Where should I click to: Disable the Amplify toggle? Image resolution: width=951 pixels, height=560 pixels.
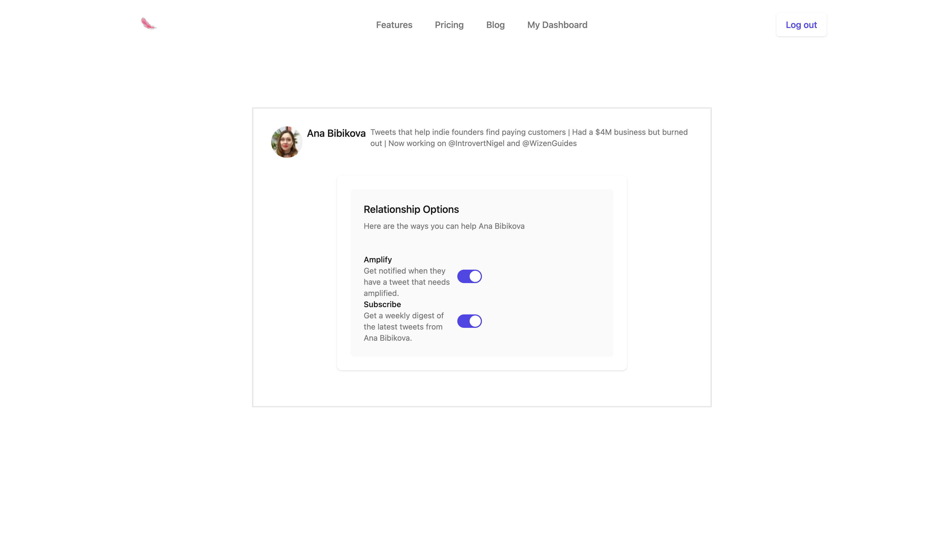click(469, 276)
